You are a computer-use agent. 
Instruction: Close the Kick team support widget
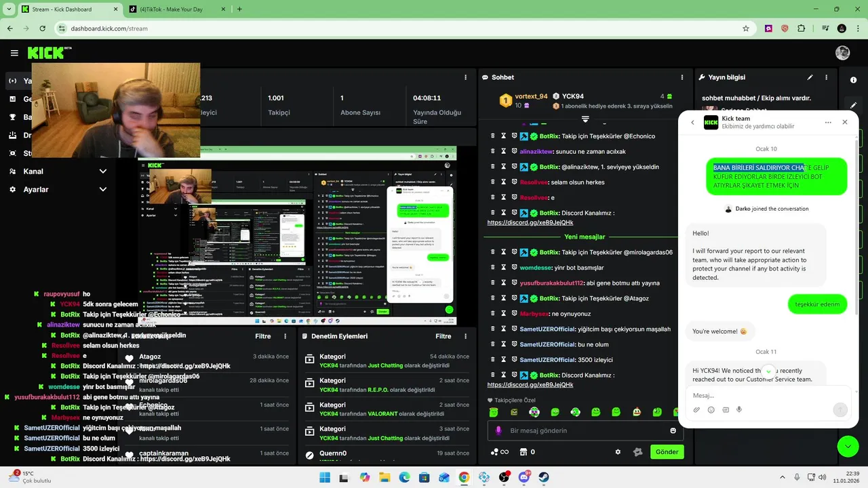pos(845,123)
